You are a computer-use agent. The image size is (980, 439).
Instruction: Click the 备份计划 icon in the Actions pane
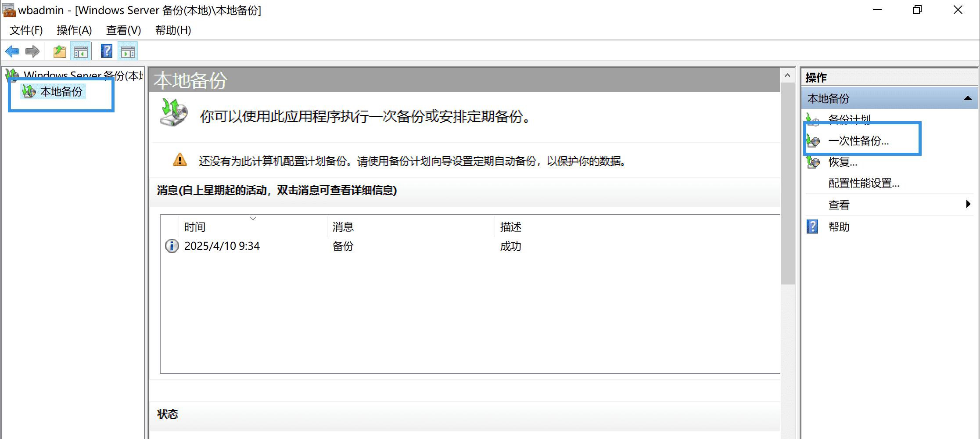click(813, 119)
